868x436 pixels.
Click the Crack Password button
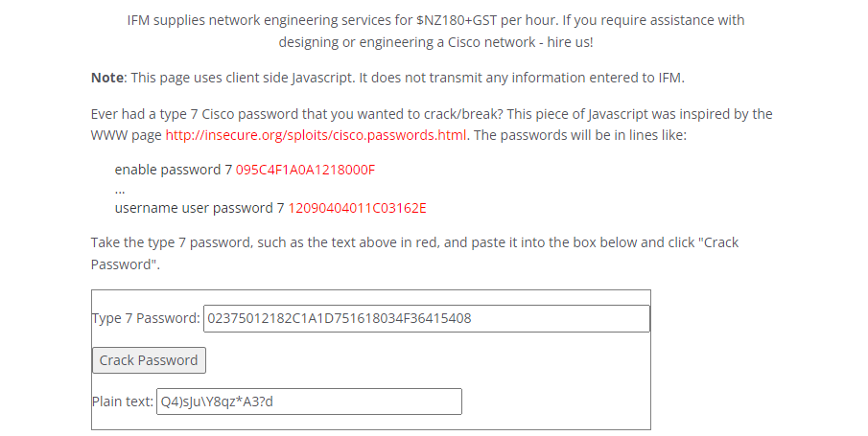(149, 360)
